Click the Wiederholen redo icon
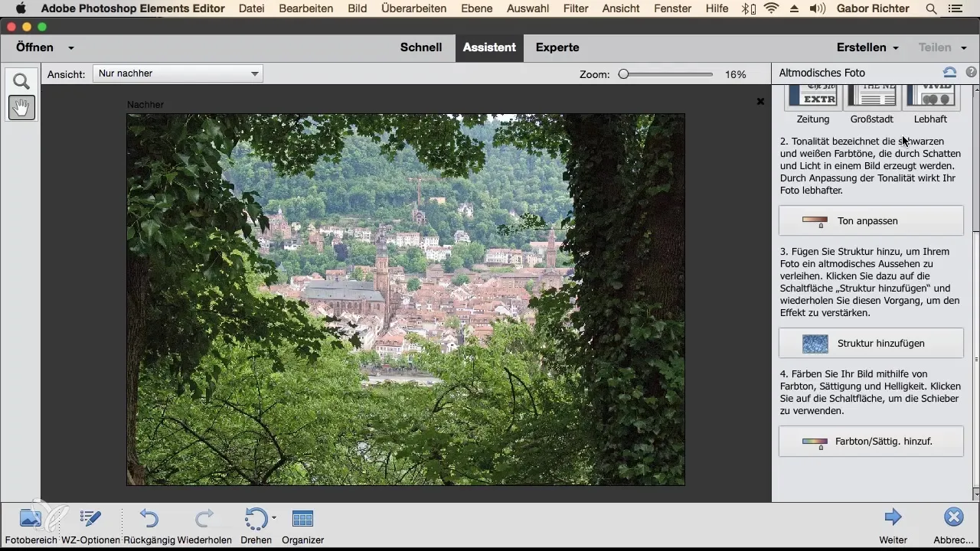The width and height of the screenshot is (980, 551). [x=204, y=518]
